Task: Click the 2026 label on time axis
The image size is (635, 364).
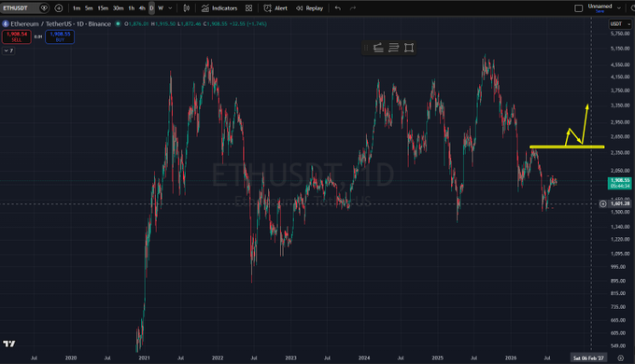Action: pos(511,357)
